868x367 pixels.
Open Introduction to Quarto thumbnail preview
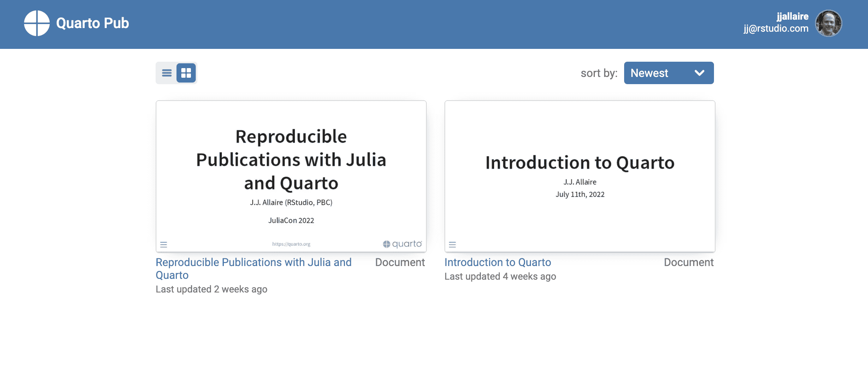point(580,176)
